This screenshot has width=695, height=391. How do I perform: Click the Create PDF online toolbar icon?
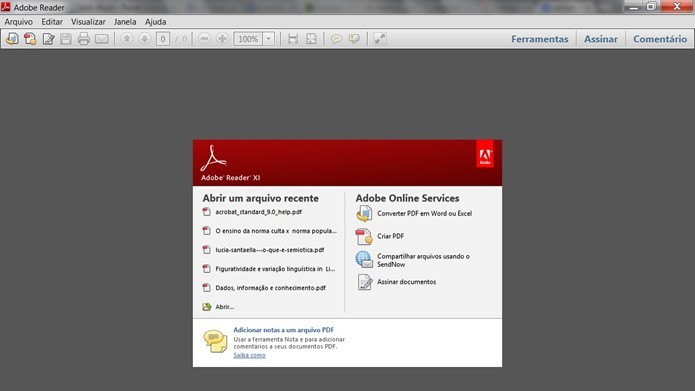click(x=30, y=39)
